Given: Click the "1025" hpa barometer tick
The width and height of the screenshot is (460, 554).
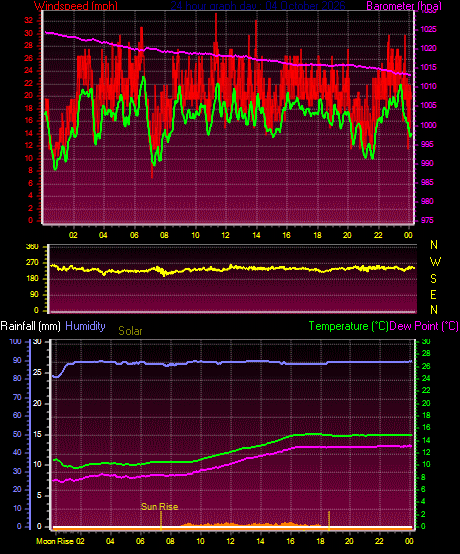Looking at the screenshot, I should 428,29.
